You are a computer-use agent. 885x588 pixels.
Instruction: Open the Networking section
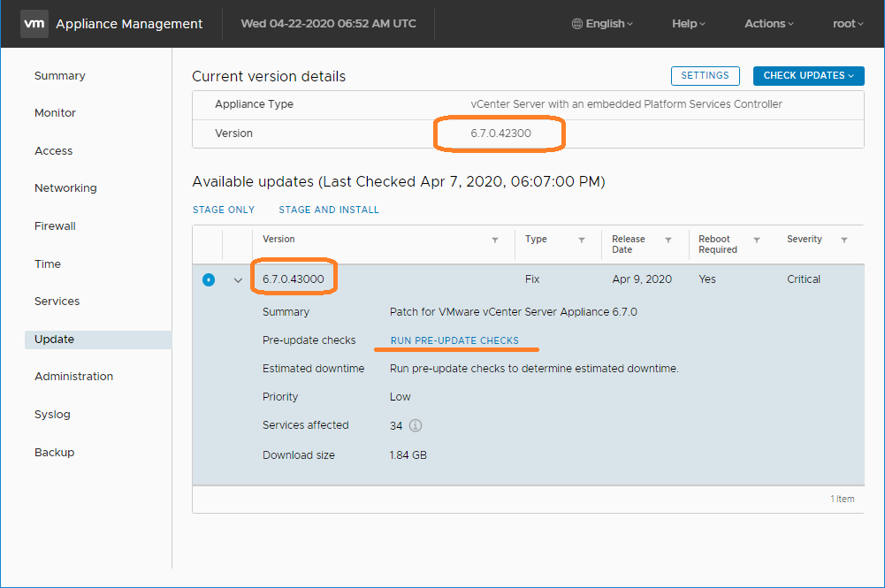tap(65, 188)
